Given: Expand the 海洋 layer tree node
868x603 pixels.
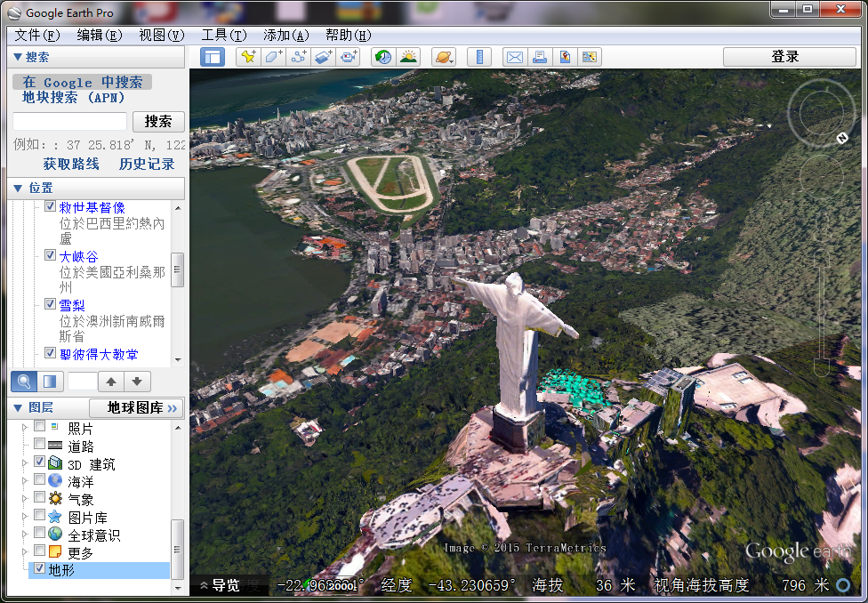Looking at the screenshot, I should click(x=24, y=480).
